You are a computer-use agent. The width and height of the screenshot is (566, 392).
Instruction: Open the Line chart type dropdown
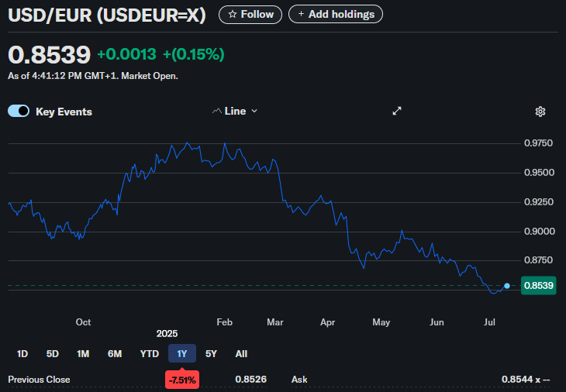[235, 111]
